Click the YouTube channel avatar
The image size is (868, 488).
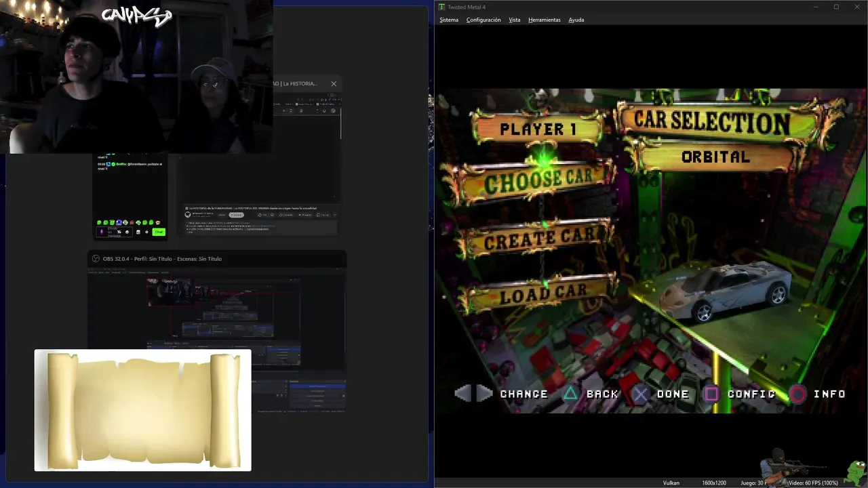click(188, 215)
